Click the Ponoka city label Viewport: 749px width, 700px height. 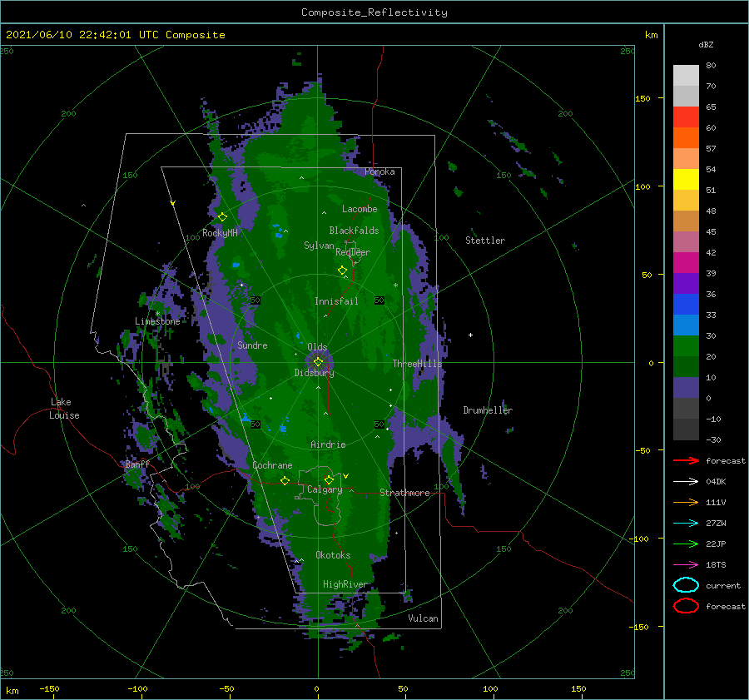(379, 171)
